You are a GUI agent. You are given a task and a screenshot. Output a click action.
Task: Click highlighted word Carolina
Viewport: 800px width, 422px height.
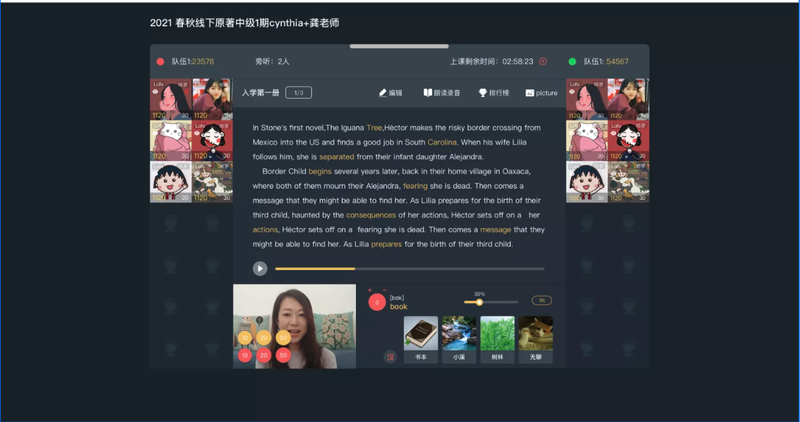point(442,142)
